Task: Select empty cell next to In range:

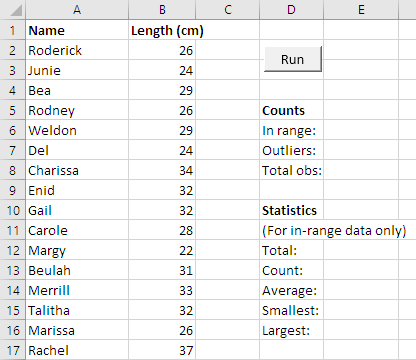Action: (x=361, y=130)
